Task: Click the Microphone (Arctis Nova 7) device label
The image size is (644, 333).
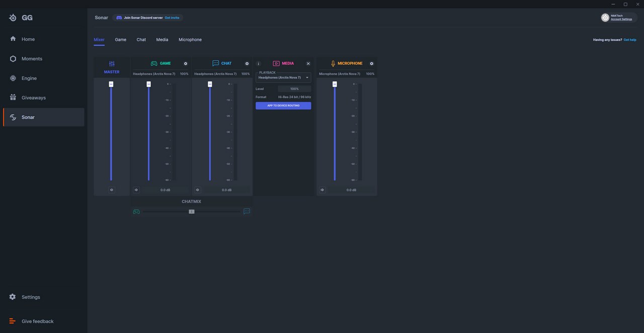Action: coord(340,74)
